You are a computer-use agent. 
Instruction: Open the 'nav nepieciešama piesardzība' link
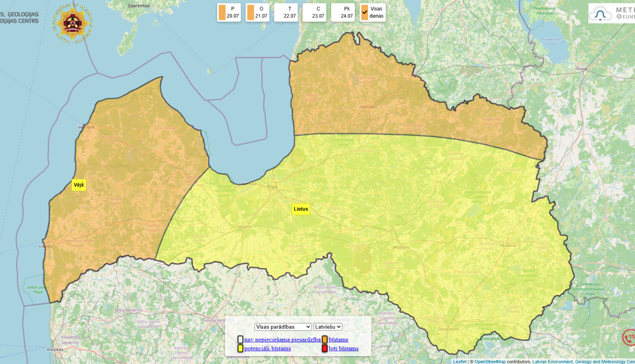pos(282,339)
